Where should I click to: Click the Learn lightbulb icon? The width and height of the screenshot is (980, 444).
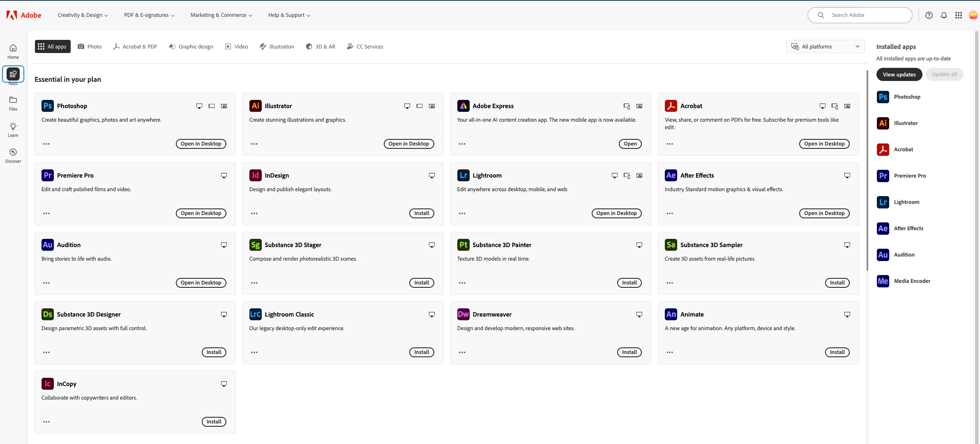pos(13,127)
